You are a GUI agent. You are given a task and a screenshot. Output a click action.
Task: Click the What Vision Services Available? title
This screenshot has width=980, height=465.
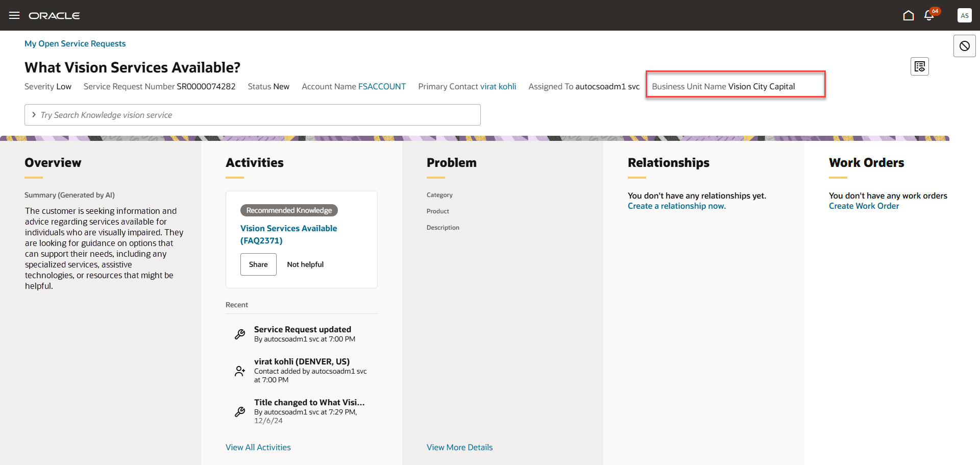(132, 67)
